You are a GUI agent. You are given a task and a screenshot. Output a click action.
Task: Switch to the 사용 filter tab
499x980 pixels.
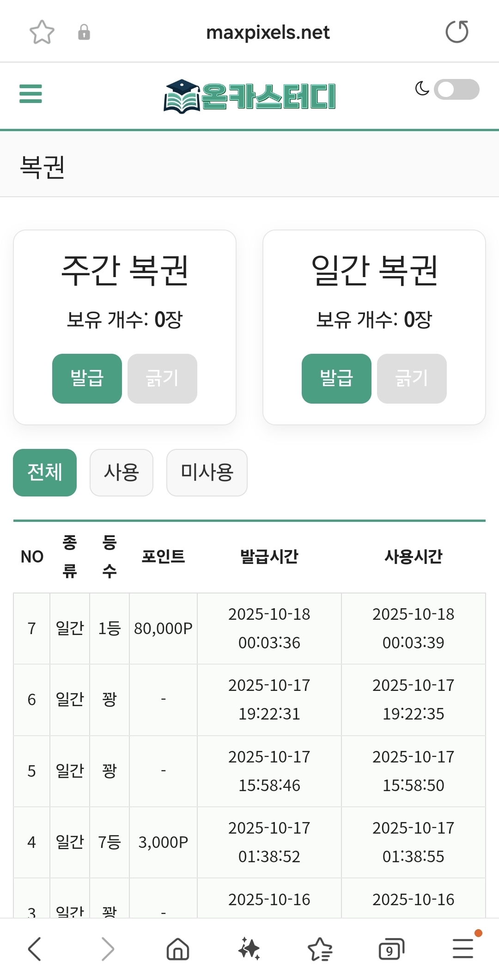(122, 472)
